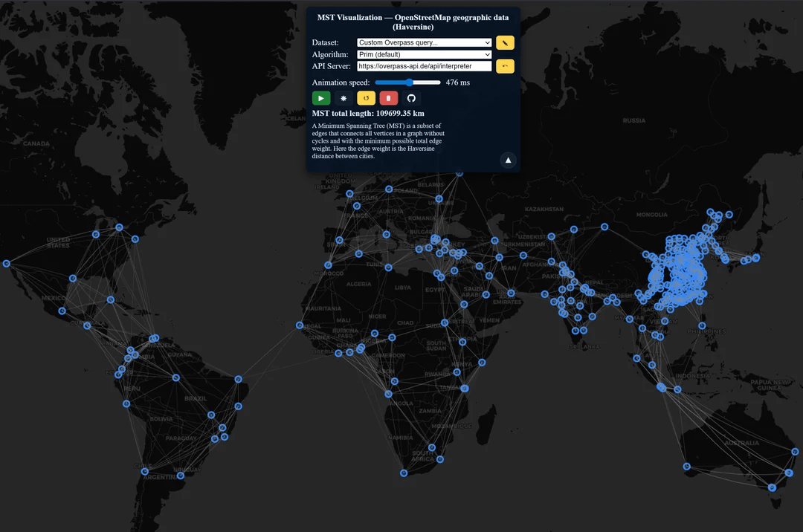The width and height of the screenshot is (803, 532).
Task: Click the red trash clear button
Action: pyautogui.click(x=389, y=98)
